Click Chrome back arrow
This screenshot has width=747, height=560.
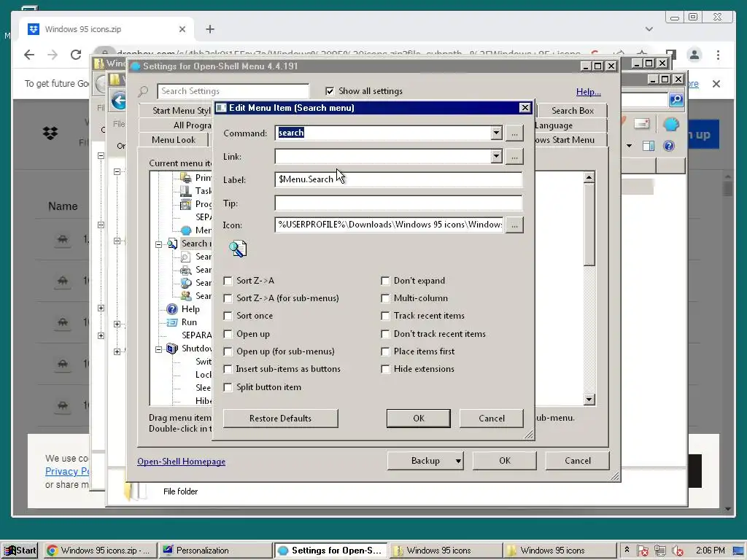coord(29,55)
